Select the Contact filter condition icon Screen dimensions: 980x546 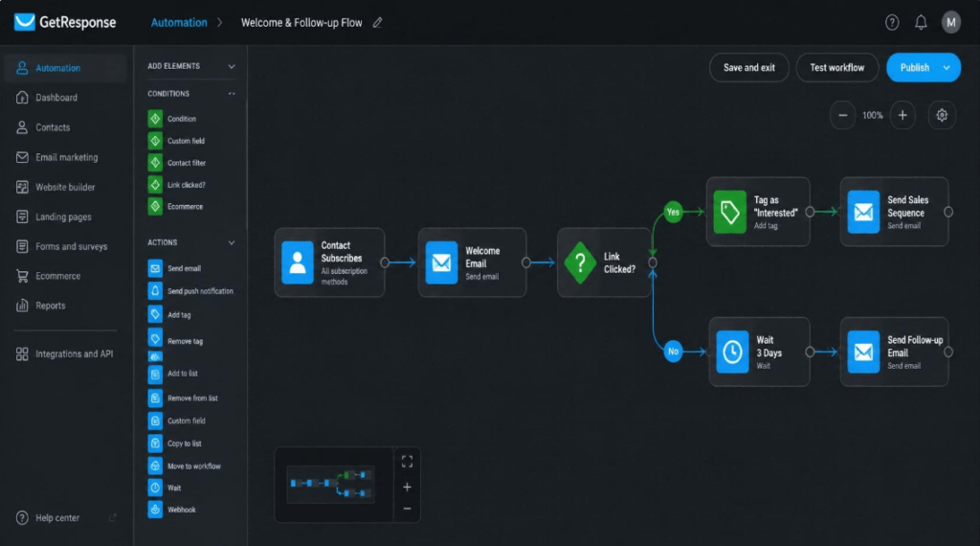point(155,163)
